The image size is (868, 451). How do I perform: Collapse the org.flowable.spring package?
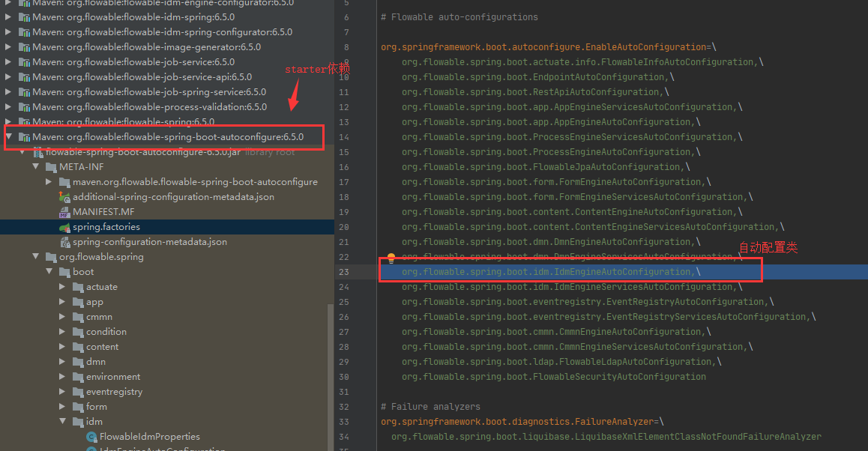(35, 255)
